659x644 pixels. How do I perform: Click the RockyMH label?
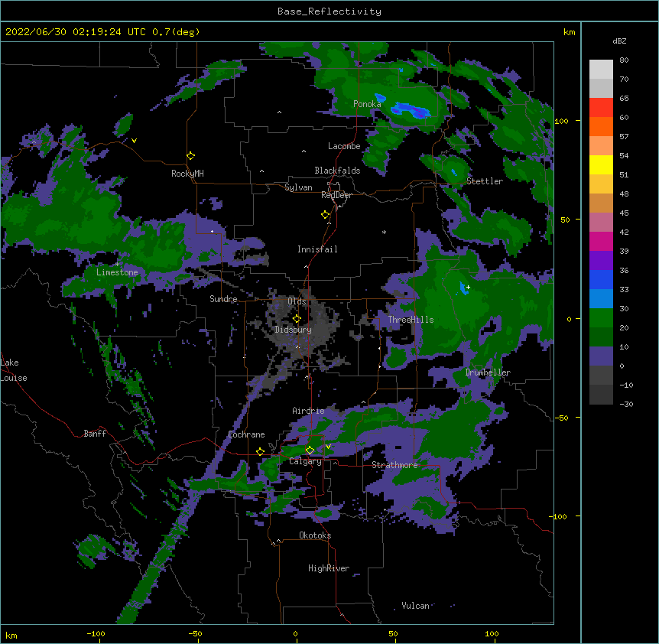187,174
